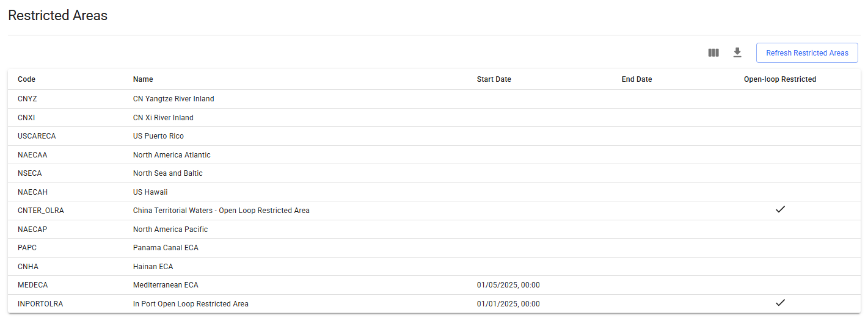Click the Open-loop Restricted column header
Screen dimensions: 868x318
(x=779, y=79)
